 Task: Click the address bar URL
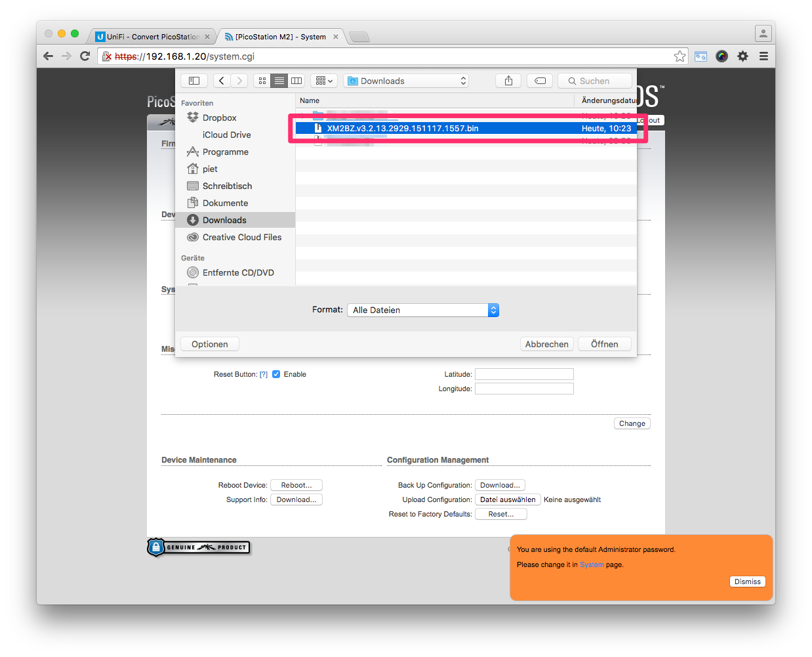(394, 56)
